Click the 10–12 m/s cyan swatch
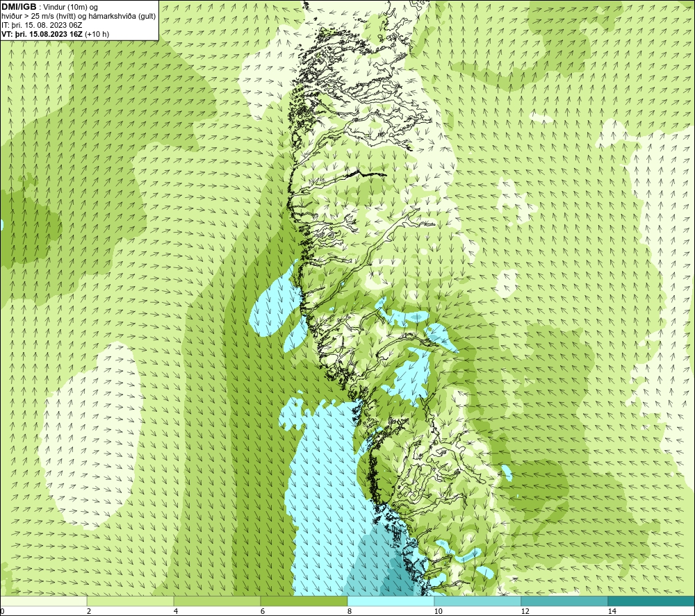This screenshot has width=695, height=616. (x=478, y=601)
